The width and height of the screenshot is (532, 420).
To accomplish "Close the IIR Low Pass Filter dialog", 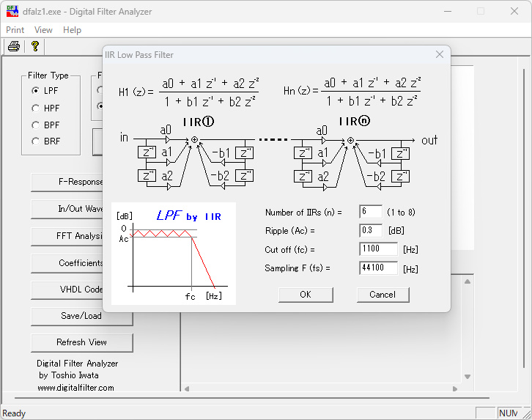I will [440, 54].
